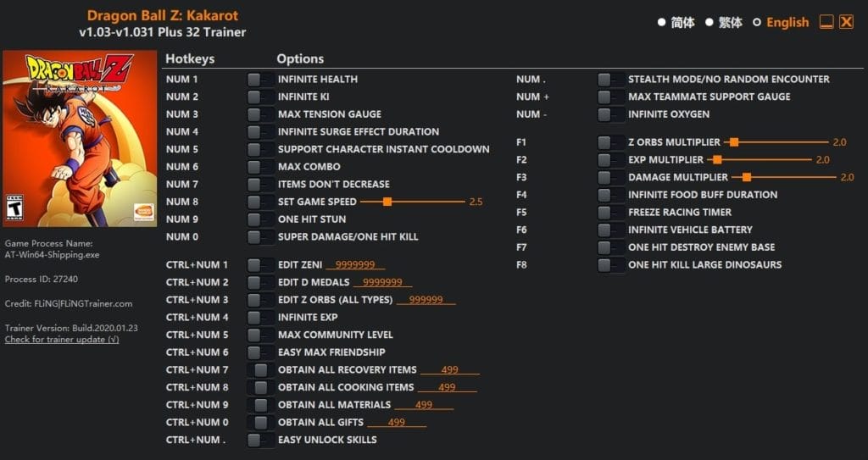Image resolution: width=868 pixels, height=460 pixels.
Task: Click the Dragon Ball Z: Kakarot title
Action: [163, 15]
